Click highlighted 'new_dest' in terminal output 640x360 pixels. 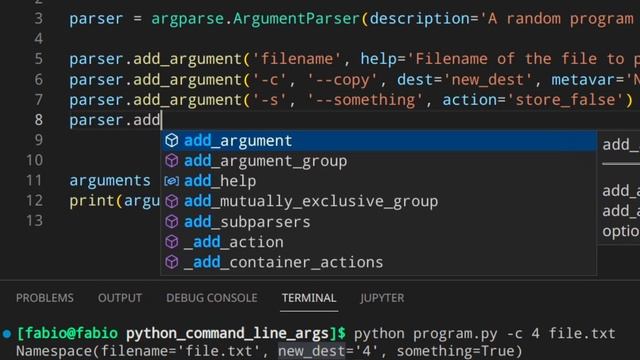[312, 351]
